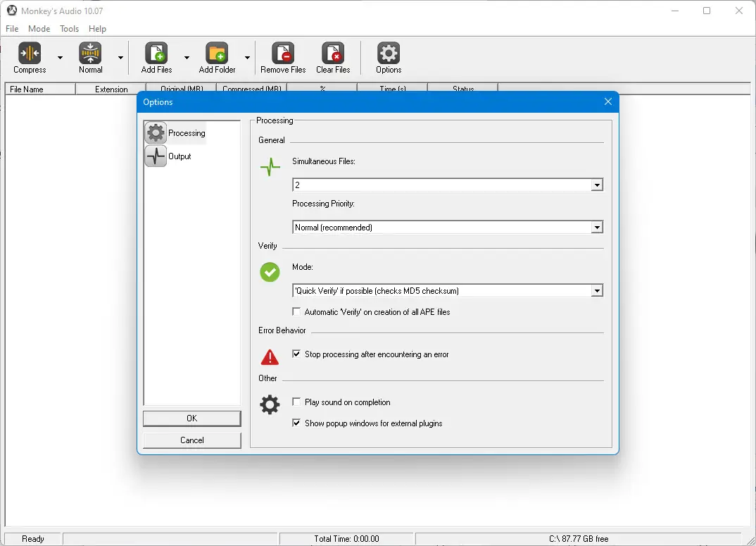Image resolution: width=756 pixels, height=546 pixels.
Task: Expand the Add Folder dropdown arrow
Action: click(x=247, y=58)
